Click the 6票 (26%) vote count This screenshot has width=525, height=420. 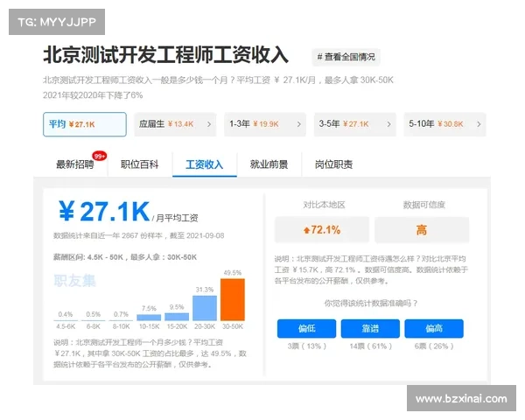pos(434,346)
